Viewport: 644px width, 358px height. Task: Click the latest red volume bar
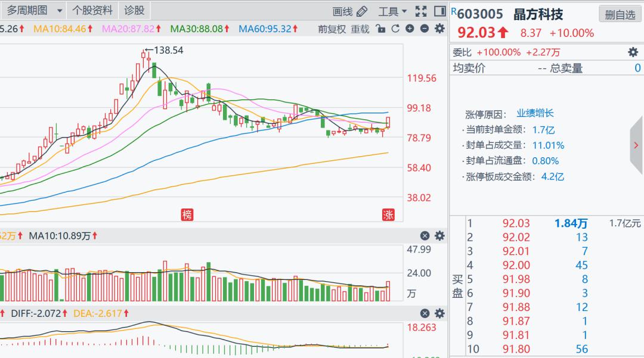(x=388, y=291)
